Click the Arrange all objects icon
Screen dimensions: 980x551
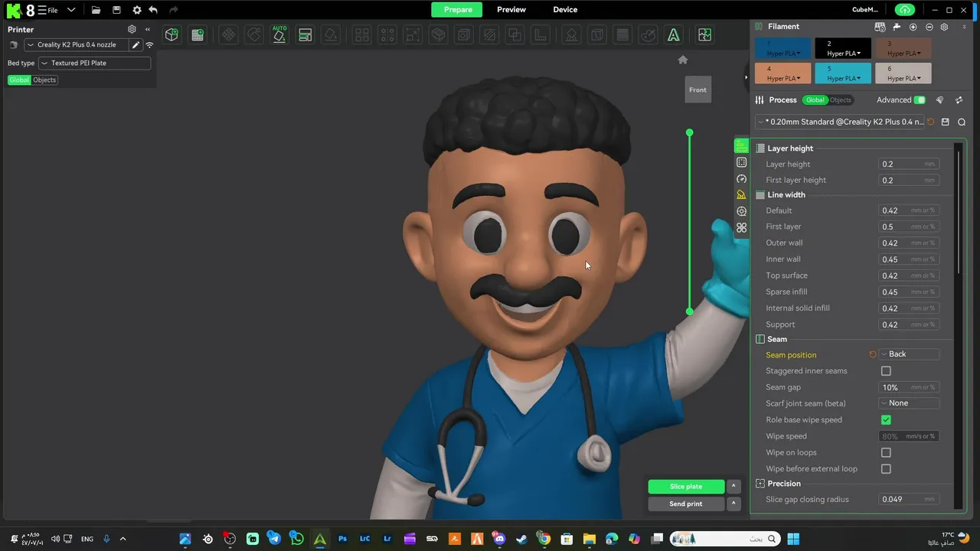coord(305,34)
